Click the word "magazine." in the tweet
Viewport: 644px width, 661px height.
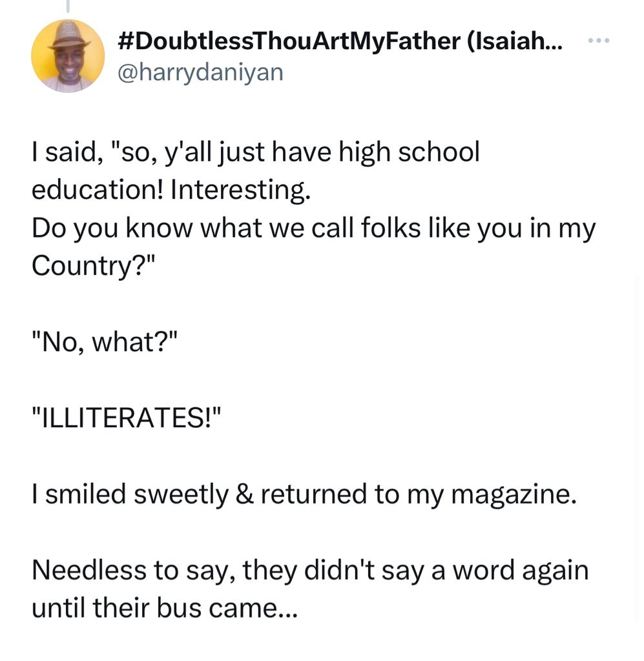513,494
